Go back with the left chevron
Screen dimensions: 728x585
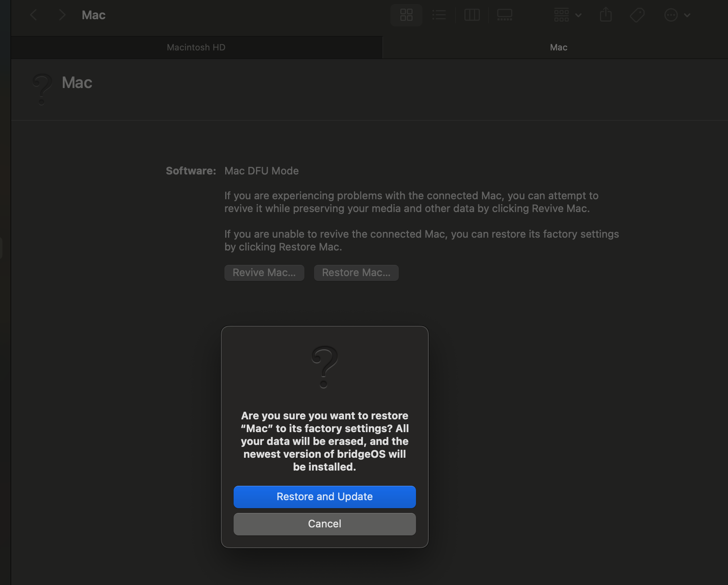pyautogui.click(x=34, y=15)
